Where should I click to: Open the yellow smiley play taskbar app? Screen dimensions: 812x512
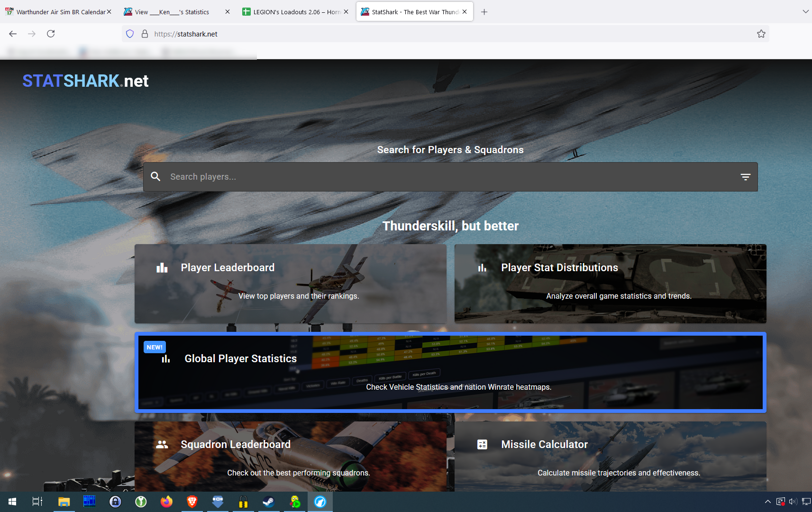pyautogui.click(x=295, y=502)
